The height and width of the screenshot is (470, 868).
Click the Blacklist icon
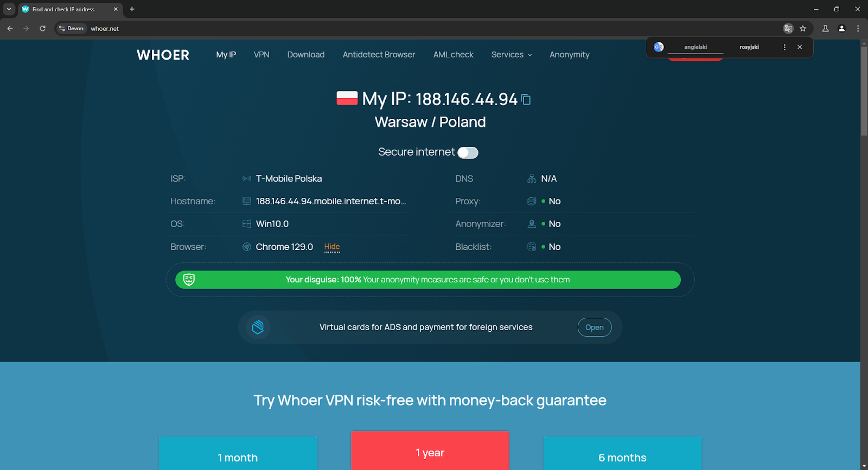532,247
